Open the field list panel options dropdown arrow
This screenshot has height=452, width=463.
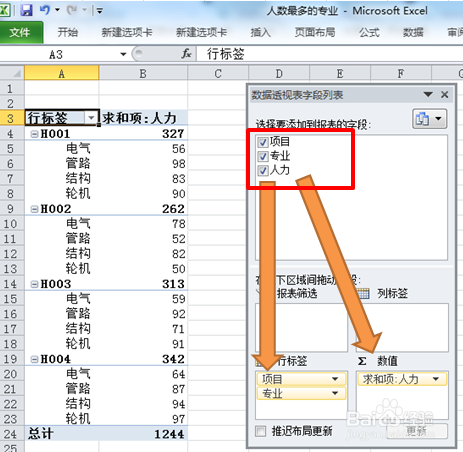[x=428, y=95]
